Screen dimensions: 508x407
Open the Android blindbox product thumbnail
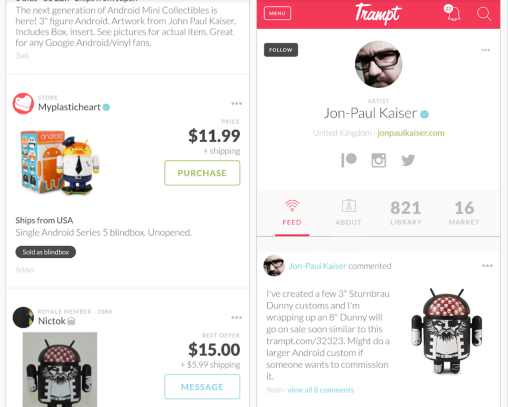click(x=60, y=162)
